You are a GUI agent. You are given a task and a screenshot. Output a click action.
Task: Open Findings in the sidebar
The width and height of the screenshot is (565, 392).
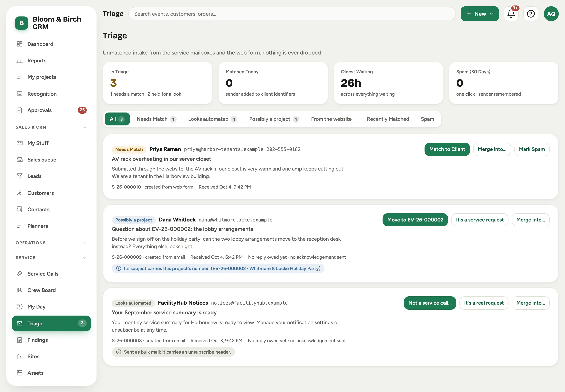click(51, 340)
